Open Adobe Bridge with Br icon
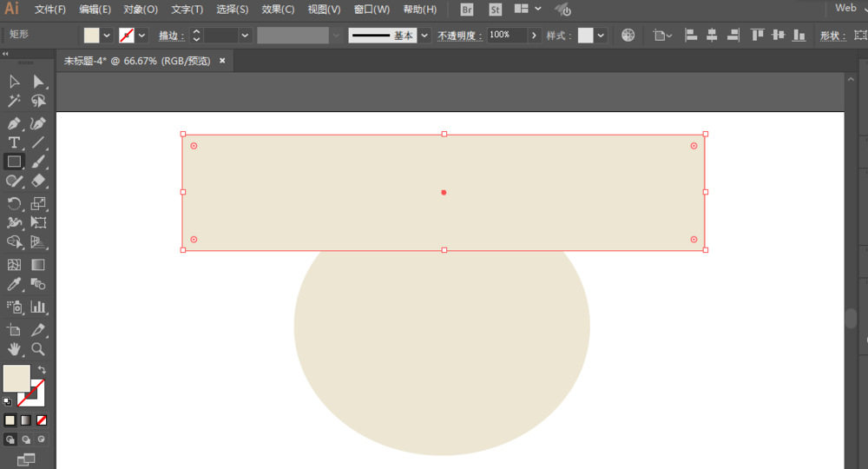The height and width of the screenshot is (469, 868). pyautogui.click(x=467, y=10)
